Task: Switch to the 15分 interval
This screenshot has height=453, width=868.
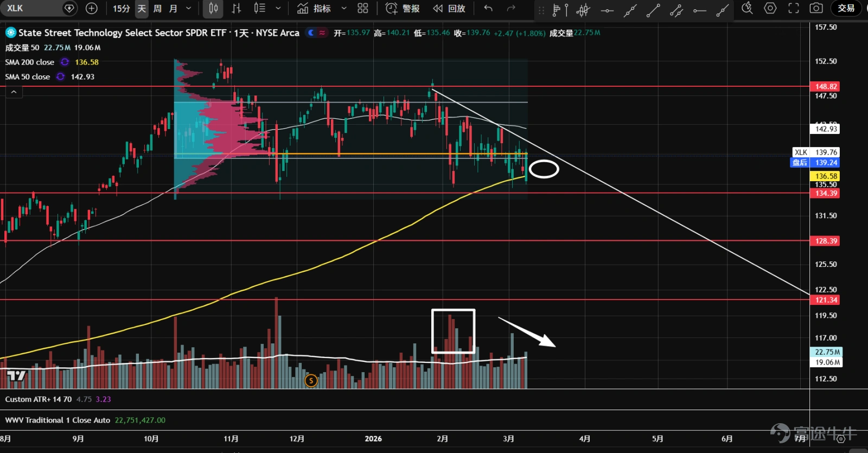Action: pos(122,9)
